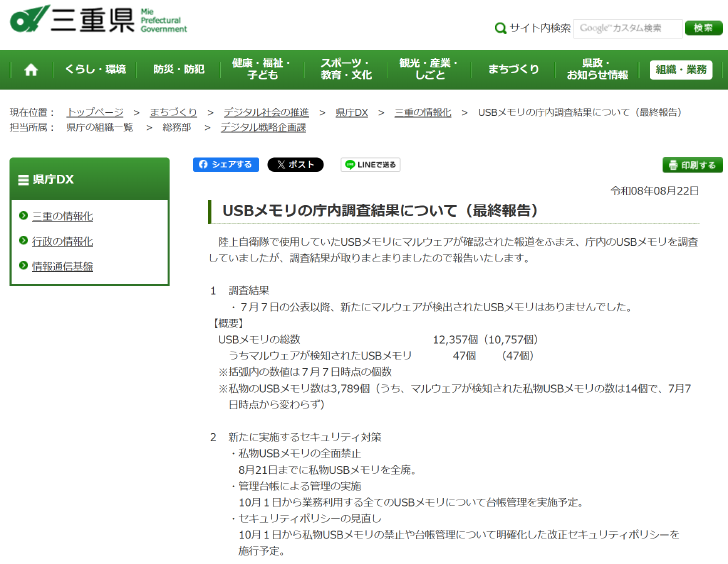This screenshot has height=564, width=728.
Task: Open the スポーツ・教育・文化 menu
Action: 346,69
